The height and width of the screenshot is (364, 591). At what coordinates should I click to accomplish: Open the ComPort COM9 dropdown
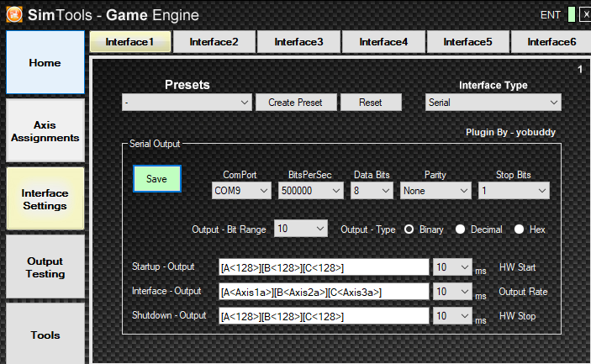coord(241,191)
